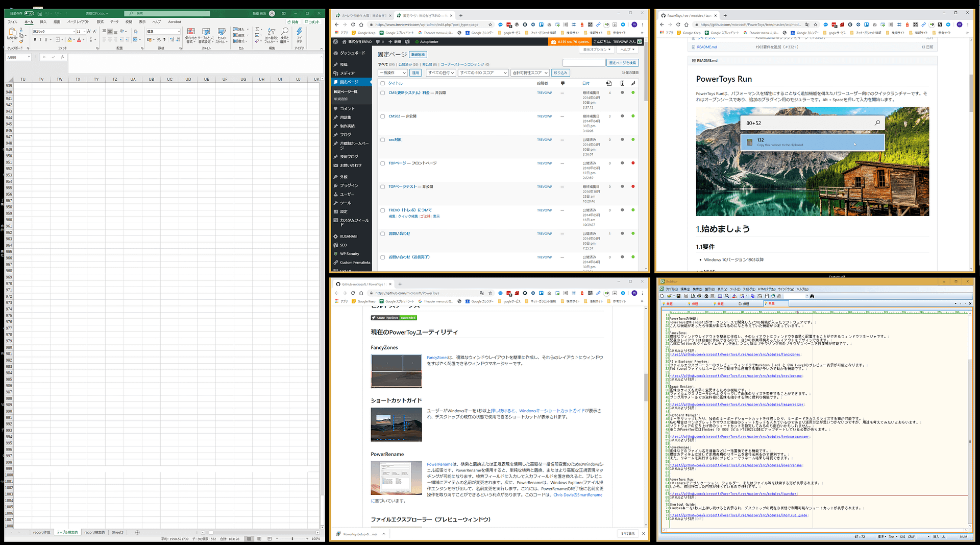Open the Acrobat ribbon tab in Excel

(175, 22)
